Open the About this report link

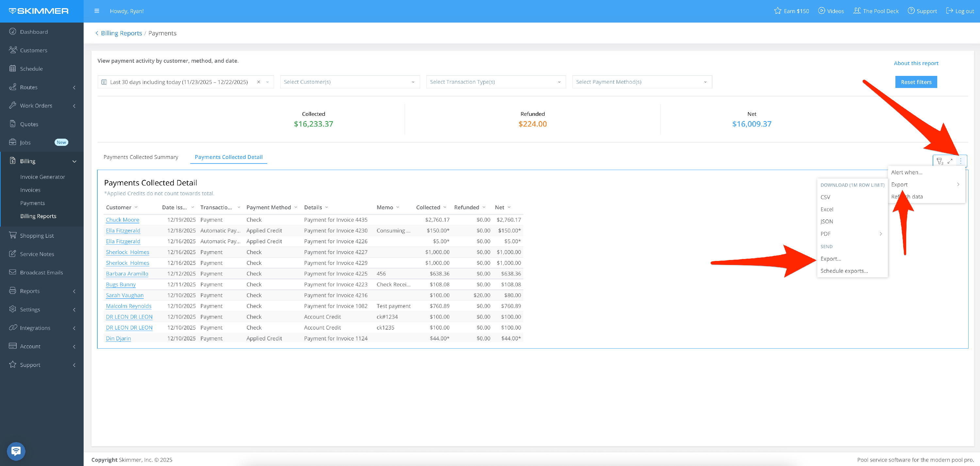[x=916, y=63]
